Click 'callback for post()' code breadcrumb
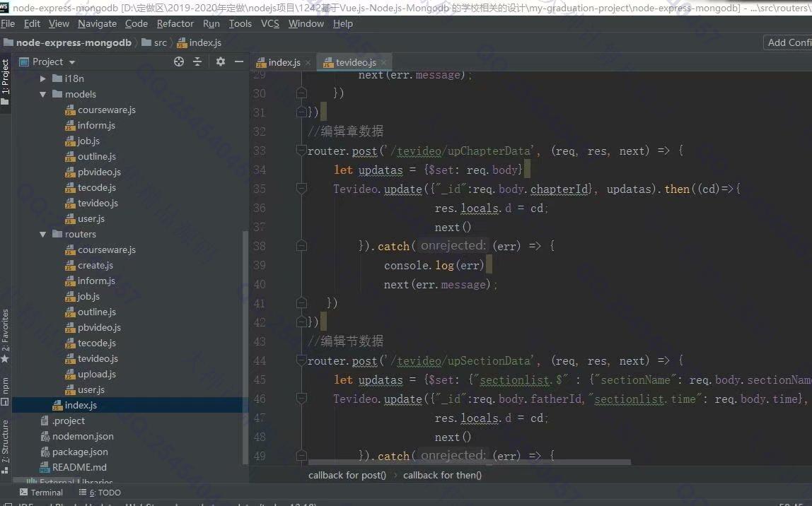Viewport: 812px width, 506px height. tap(347, 475)
